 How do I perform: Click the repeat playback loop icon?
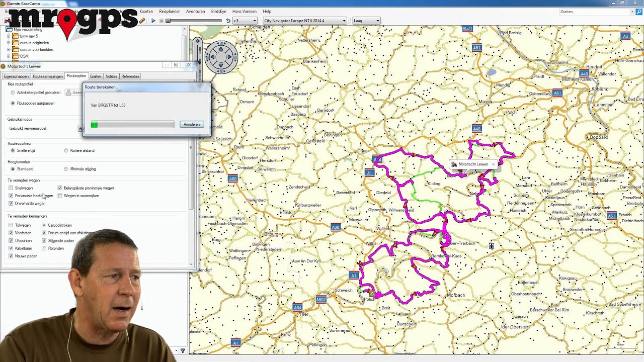(228, 21)
